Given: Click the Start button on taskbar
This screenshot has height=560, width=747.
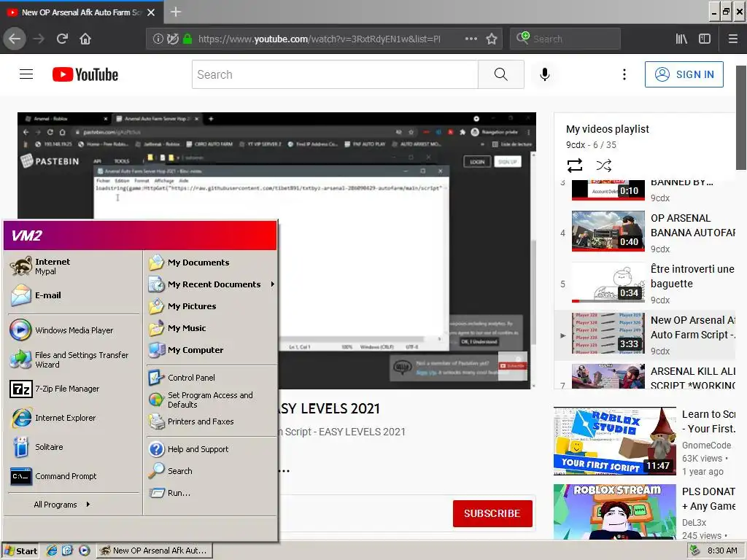Looking at the screenshot, I should click(x=20, y=551).
